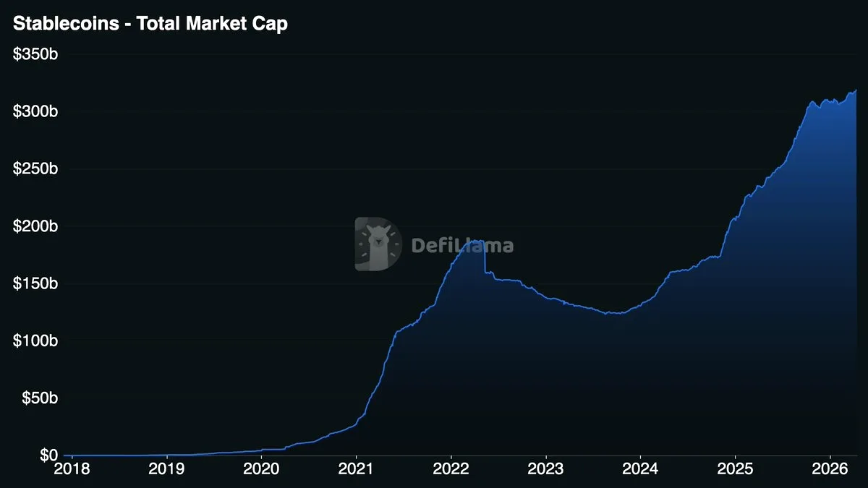Click the $350b y-axis label
The image size is (868, 488).
click(35, 54)
